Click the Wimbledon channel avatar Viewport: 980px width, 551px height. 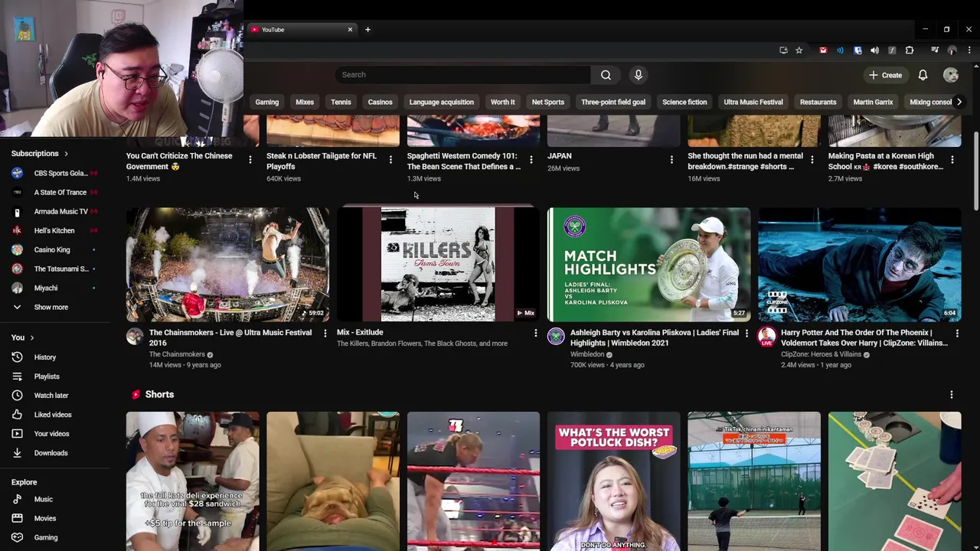(x=556, y=336)
